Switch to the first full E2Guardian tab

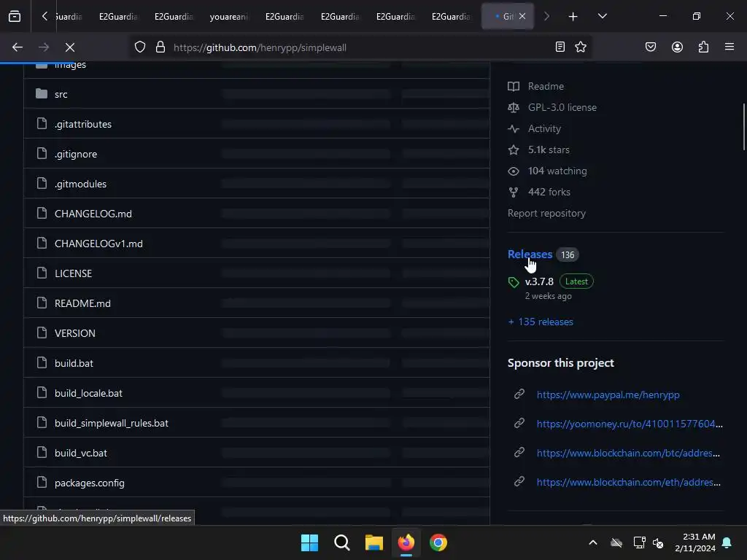(x=118, y=17)
